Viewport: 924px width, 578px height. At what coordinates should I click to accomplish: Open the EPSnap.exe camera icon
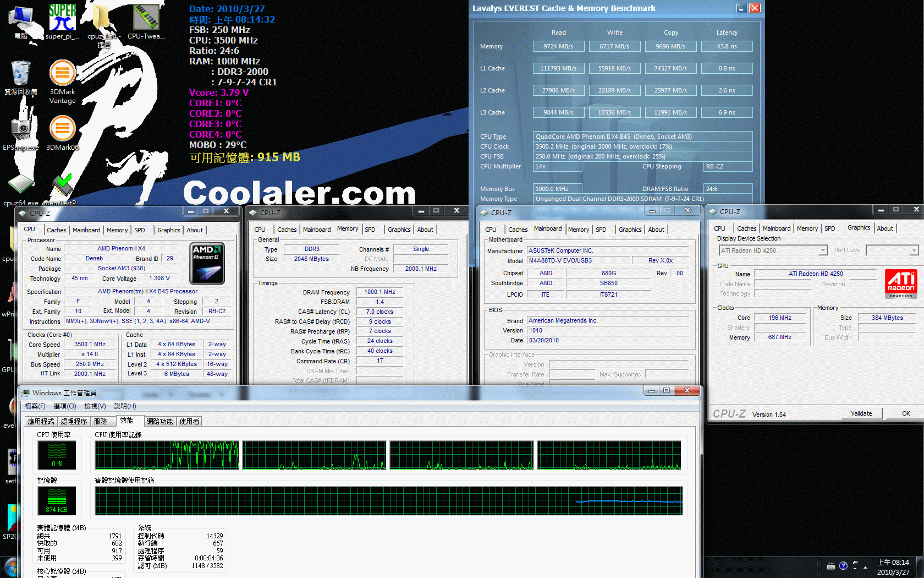21,130
